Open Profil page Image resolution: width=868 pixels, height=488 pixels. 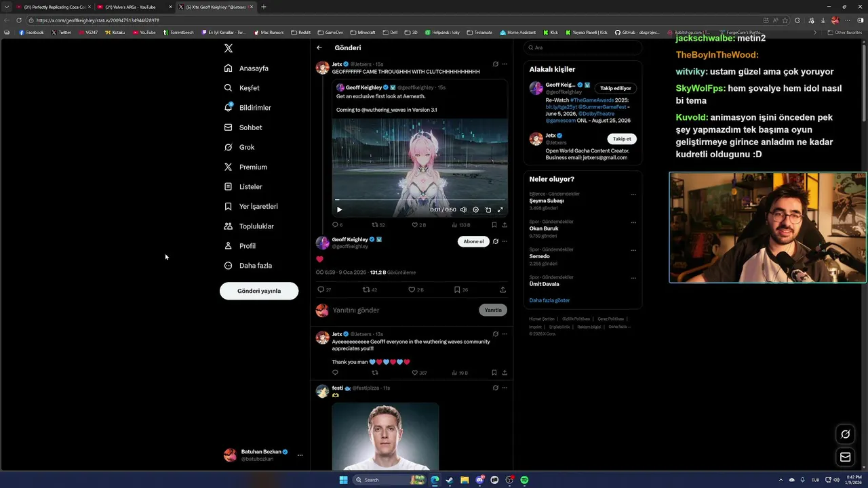coord(239,245)
